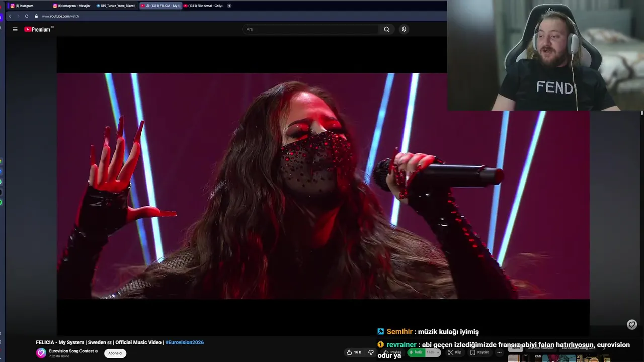The height and width of the screenshot is (362, 644).
Task: Reload the page with refresh icon
Action: pyautogui.click(x=27, y=16)
